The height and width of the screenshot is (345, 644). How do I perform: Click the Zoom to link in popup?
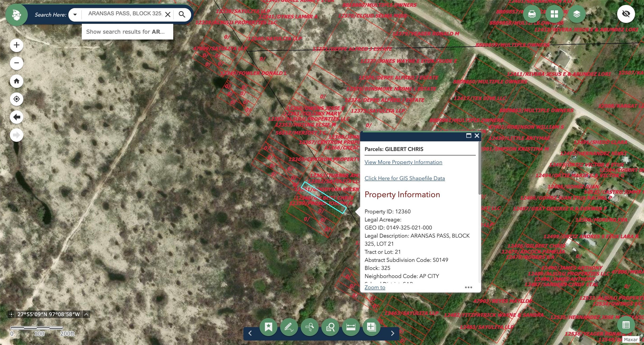pos(375,287)
